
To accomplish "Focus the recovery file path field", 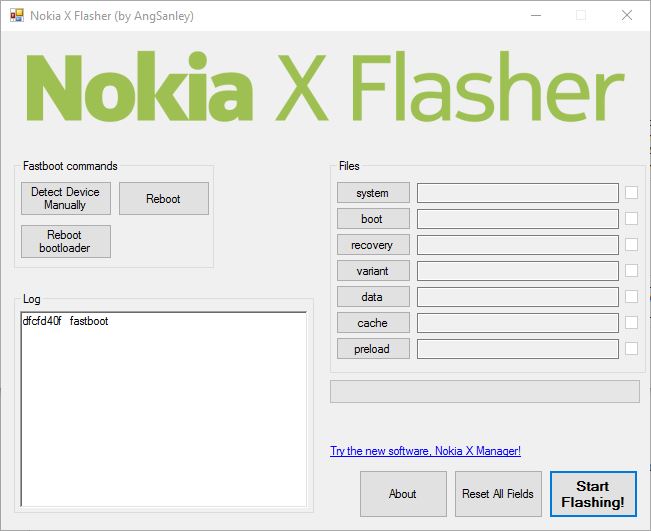I will 518,245.
